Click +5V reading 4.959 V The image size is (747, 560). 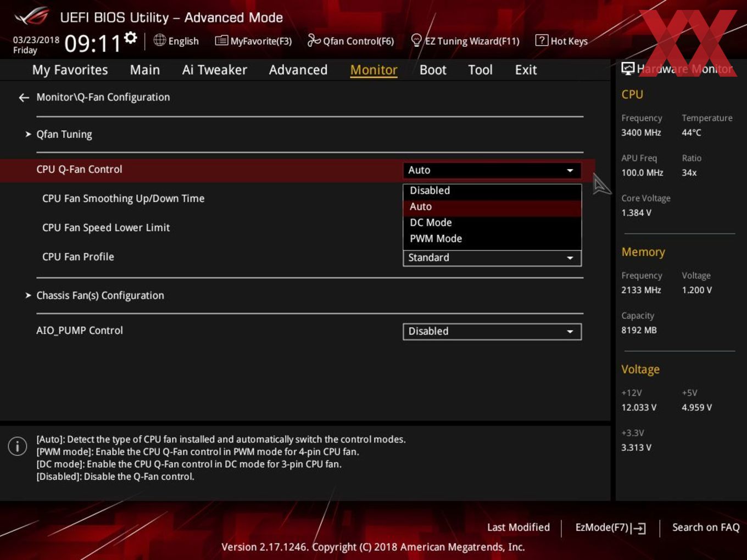696,408
